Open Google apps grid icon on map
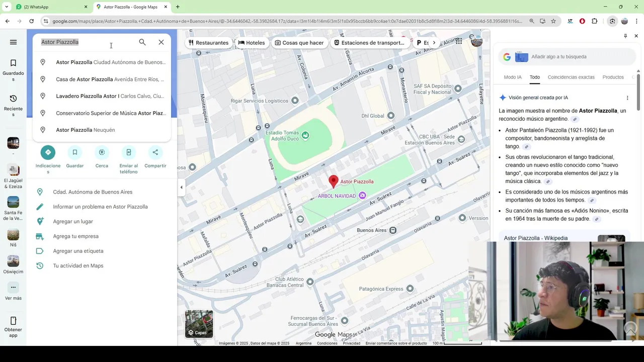This screenshot has width=644, height=362. (458, 41)
